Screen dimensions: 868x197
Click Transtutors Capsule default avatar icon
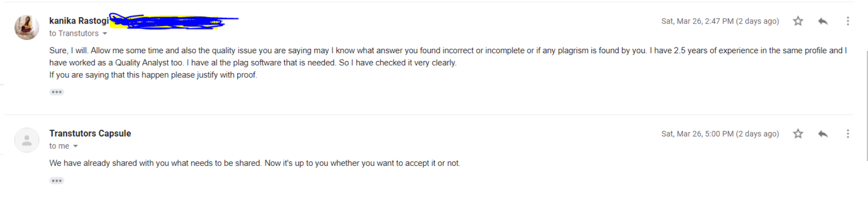click(27, 140)
